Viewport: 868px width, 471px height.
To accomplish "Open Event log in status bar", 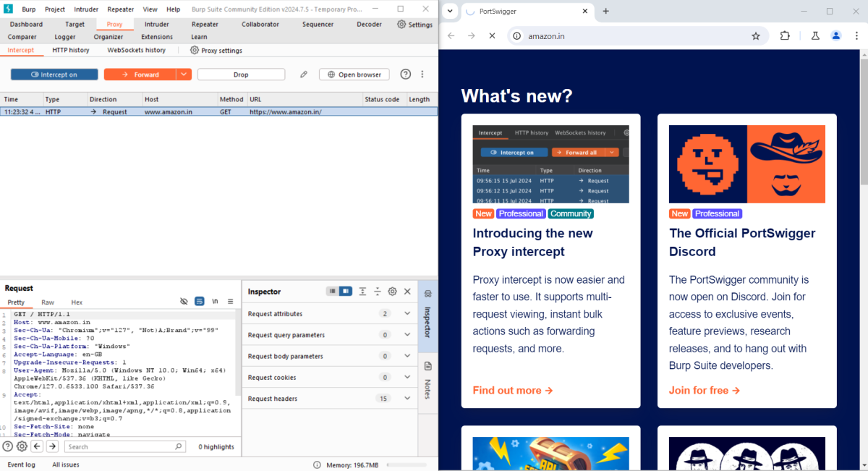I will click(x=21, y=465).
